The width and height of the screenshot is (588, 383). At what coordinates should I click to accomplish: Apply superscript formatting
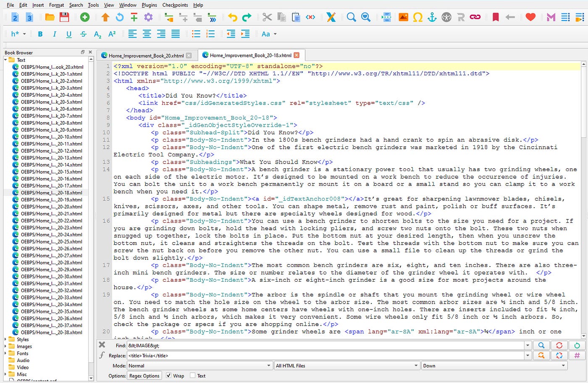[x=112, y=34]
